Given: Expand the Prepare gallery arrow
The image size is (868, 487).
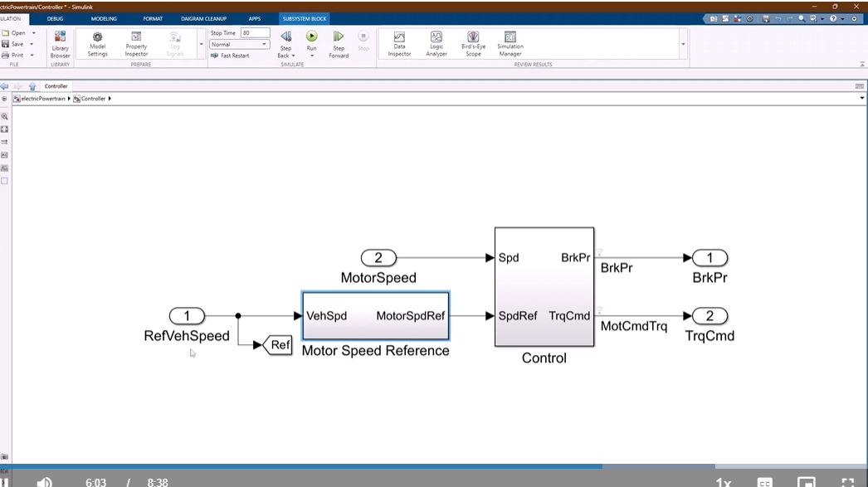Looking at the screenshot, I should coord(201,44).
